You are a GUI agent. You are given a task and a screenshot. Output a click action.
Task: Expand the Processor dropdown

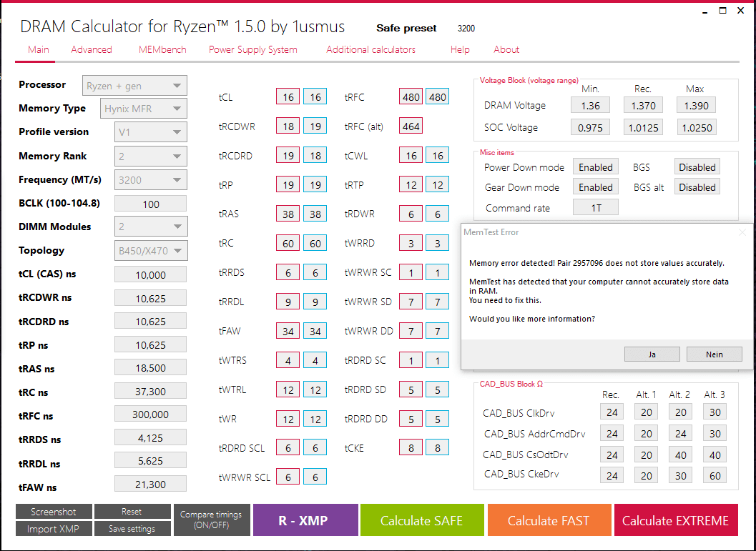[x=134, y=86]
